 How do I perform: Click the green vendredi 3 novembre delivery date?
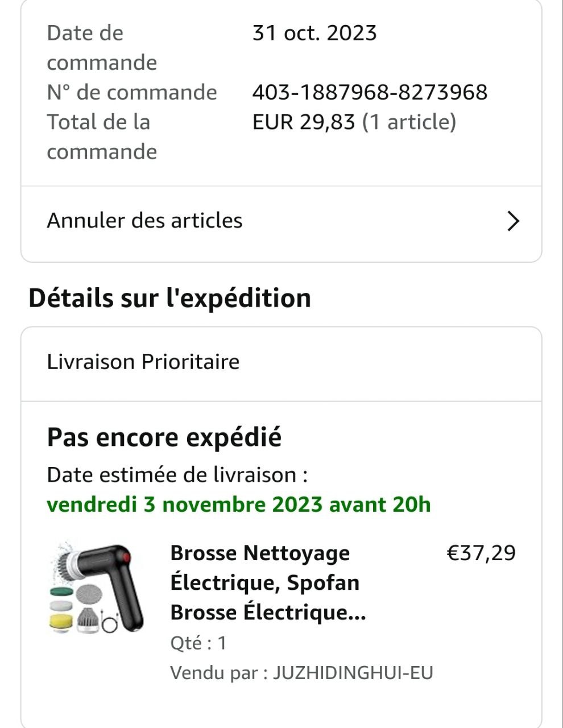[x=238, y=504]
